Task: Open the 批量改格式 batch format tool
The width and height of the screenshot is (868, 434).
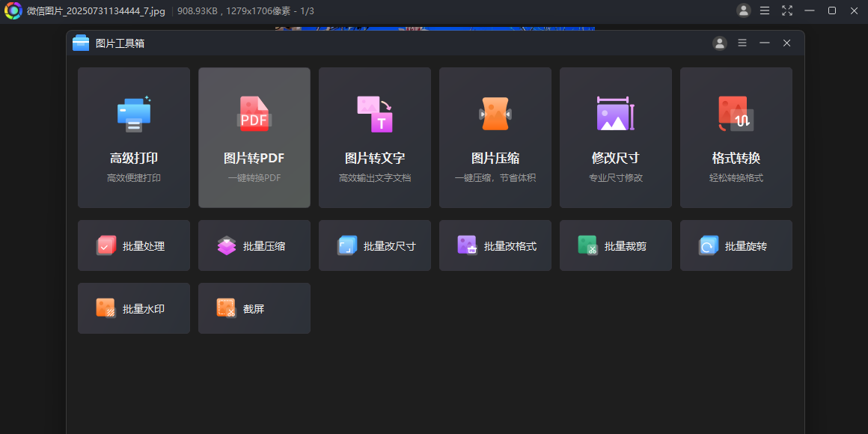Action: [x=495, y=245]
